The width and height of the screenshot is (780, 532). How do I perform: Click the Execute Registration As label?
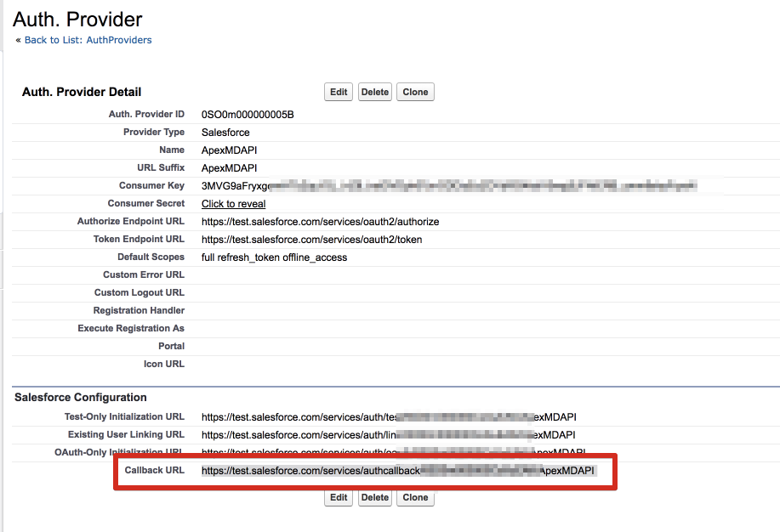(131, 329)
